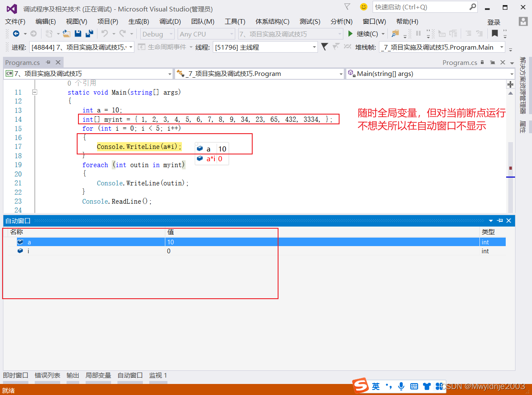Screen dimensions: 532x395
Task: Close the Program.cs editor tab
Action: [58, 62]
